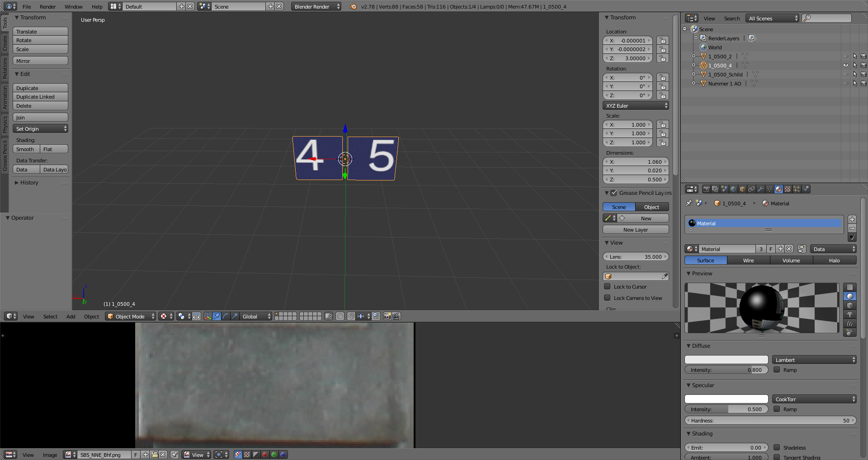Open the World properties globe tab
The width and height of the screenshot is (868, 460).
(x=733, y=189)
